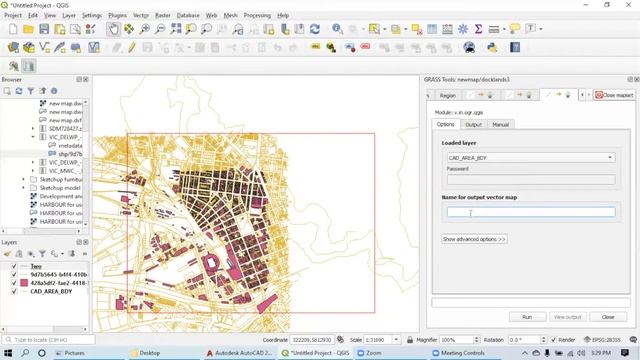Screen dimensions: 640x360
Task: Expand the Sketchup furniture folder
Action: tap(23, 179)
